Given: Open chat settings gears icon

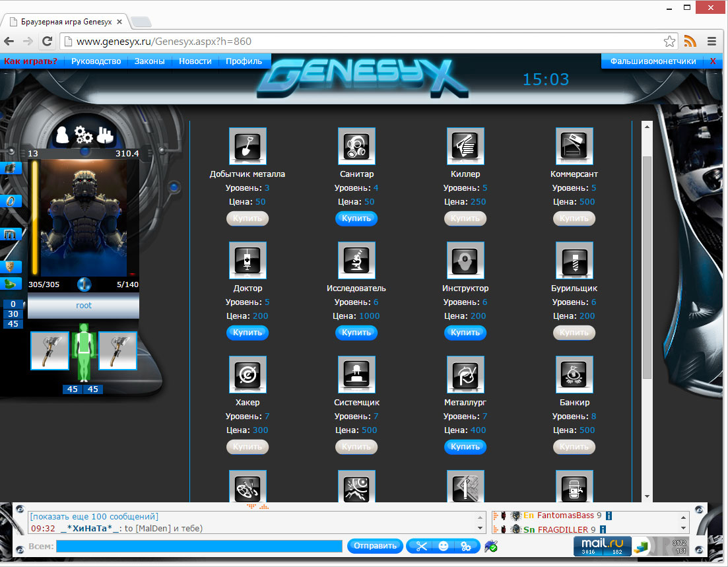Looking at the screenshot, I should click(466, 546).
